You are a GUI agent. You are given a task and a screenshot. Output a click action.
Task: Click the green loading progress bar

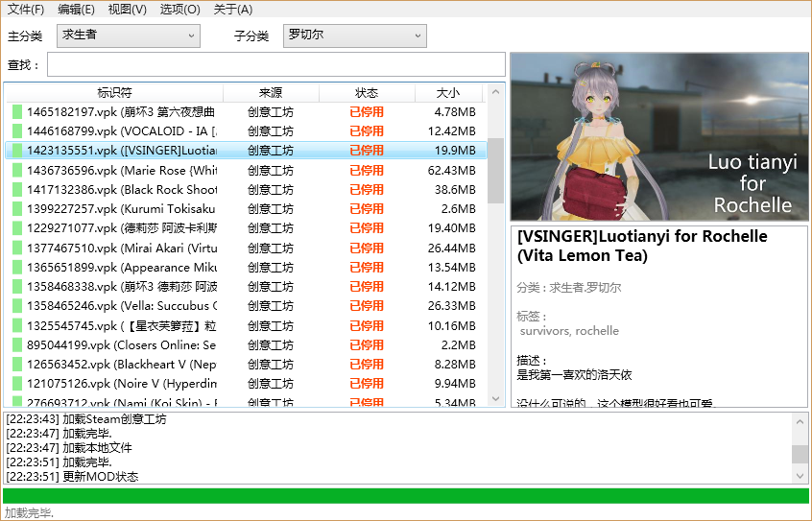click(x=406, y=496)
